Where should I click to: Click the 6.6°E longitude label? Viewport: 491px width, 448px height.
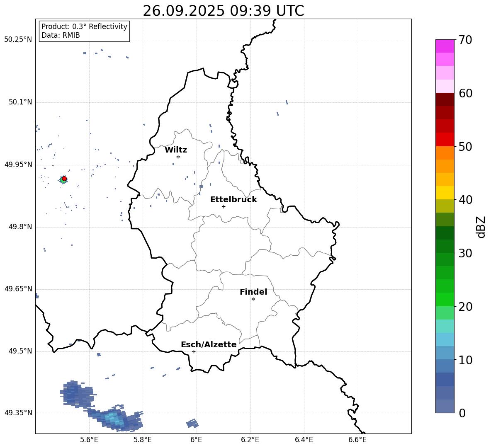coord(357,440)
